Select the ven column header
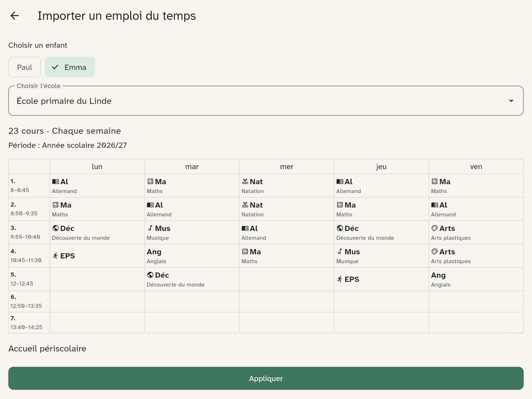This screenshot has height=399, width=532. click(x=476, y=167)
